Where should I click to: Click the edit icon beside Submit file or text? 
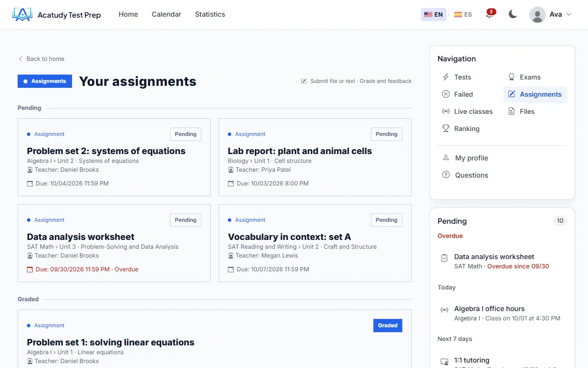tap(304, 81)
